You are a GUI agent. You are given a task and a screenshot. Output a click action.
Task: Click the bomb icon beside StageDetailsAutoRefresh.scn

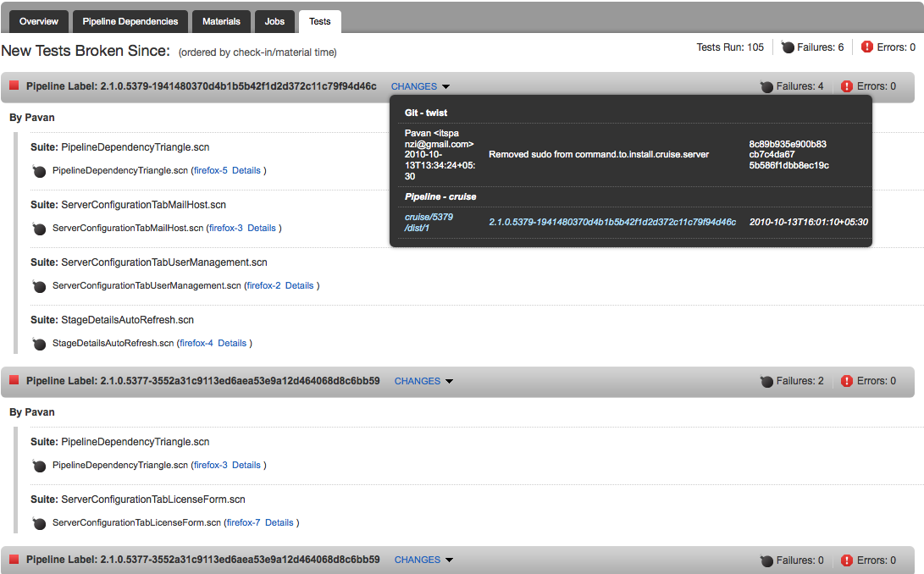(39, 344)
